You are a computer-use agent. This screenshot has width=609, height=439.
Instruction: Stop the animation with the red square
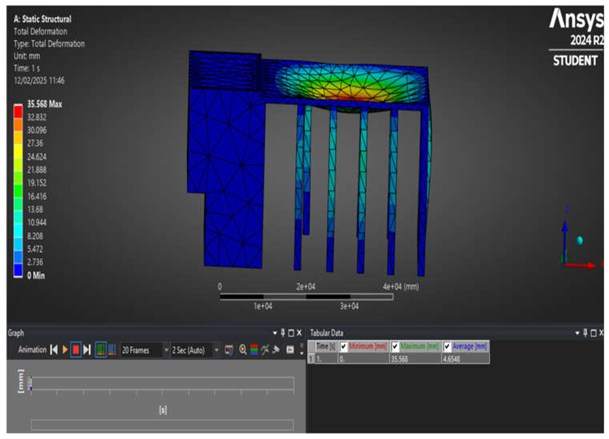76,350
